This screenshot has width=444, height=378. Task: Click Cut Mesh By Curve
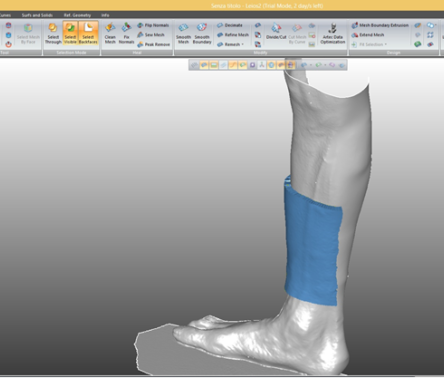[297, 33]
